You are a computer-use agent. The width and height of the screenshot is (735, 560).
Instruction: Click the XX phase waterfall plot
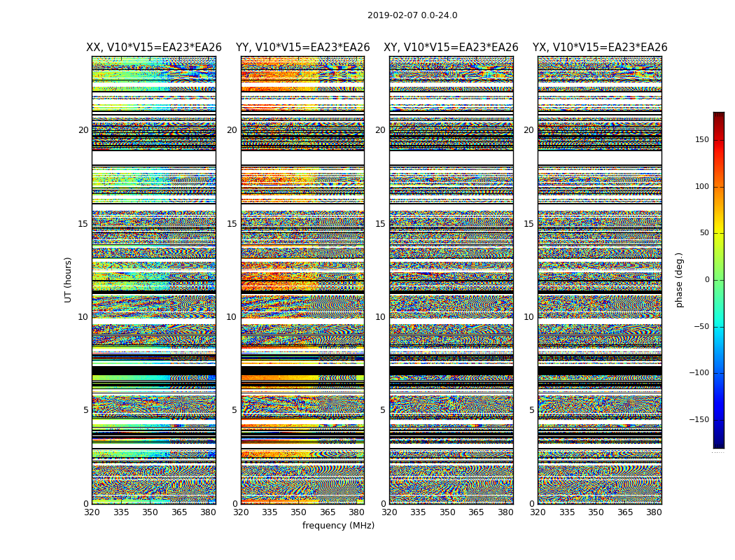coord(154,280)
